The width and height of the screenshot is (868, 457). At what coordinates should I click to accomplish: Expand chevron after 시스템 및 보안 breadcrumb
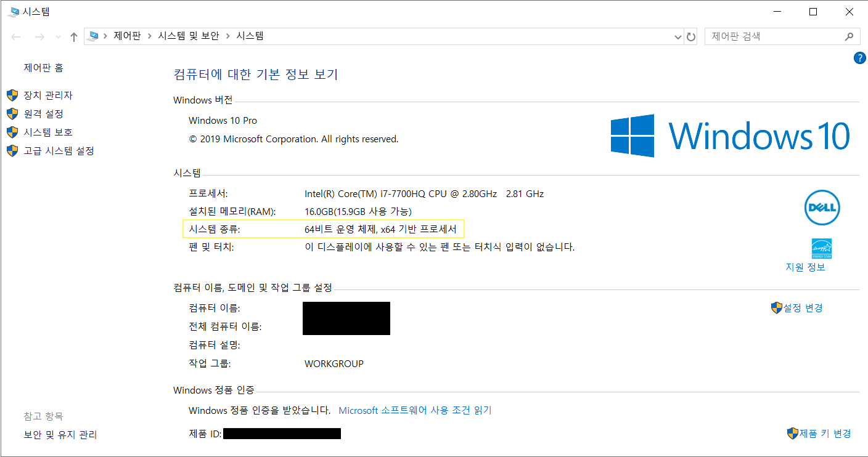(228, 36)
